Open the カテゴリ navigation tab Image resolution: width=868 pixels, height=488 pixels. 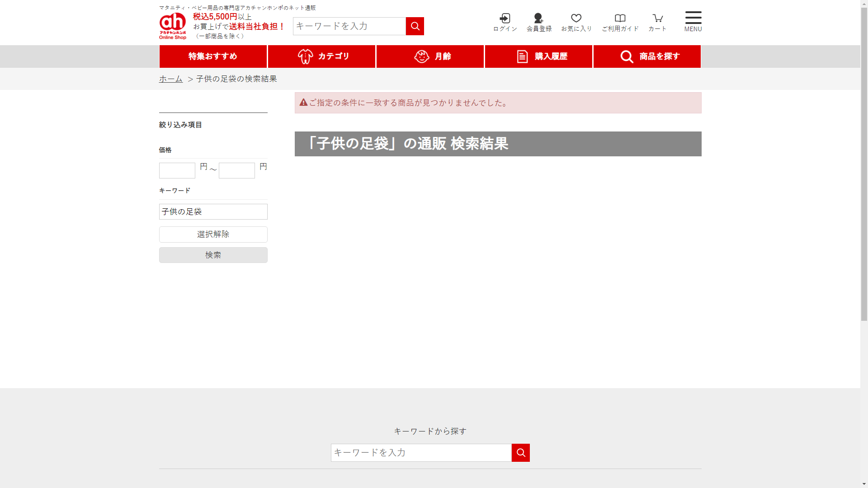point(321,56)
